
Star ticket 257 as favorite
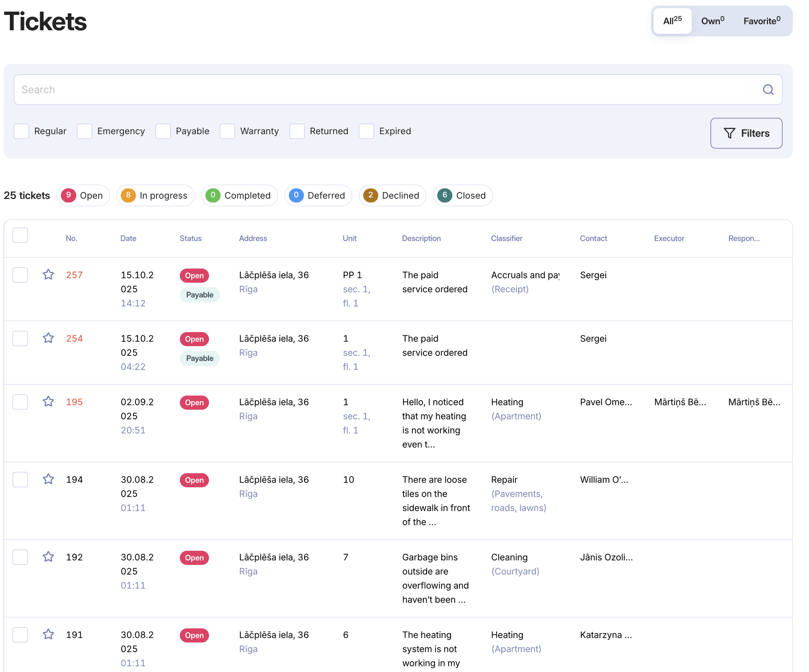point(48,274)
